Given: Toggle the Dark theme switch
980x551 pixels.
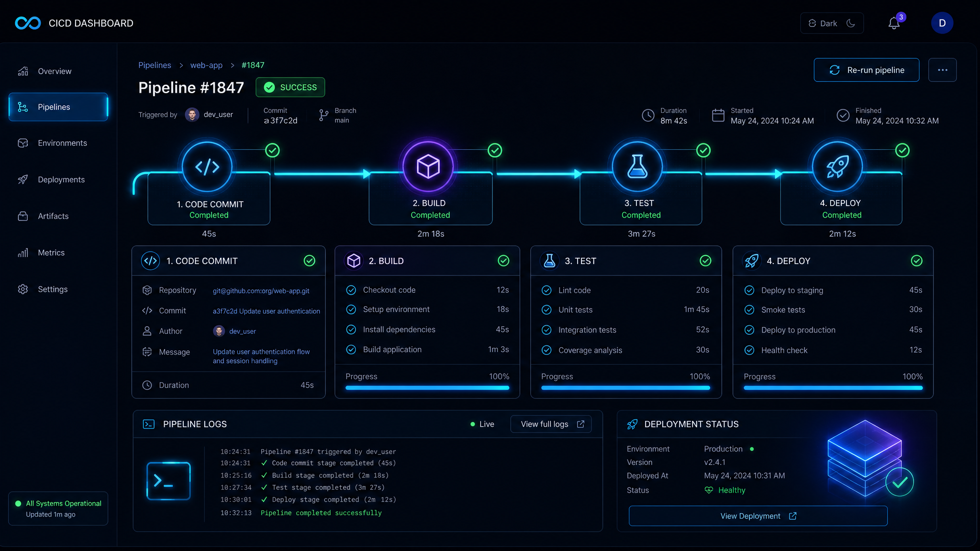Looking at the screenshot, I should coord(832,23).
